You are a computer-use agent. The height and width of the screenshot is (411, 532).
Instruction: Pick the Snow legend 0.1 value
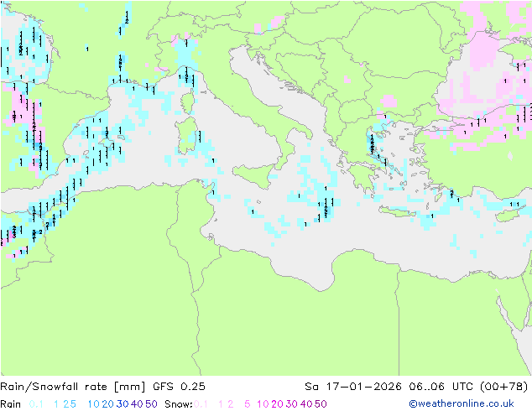(x=201, y=404)
